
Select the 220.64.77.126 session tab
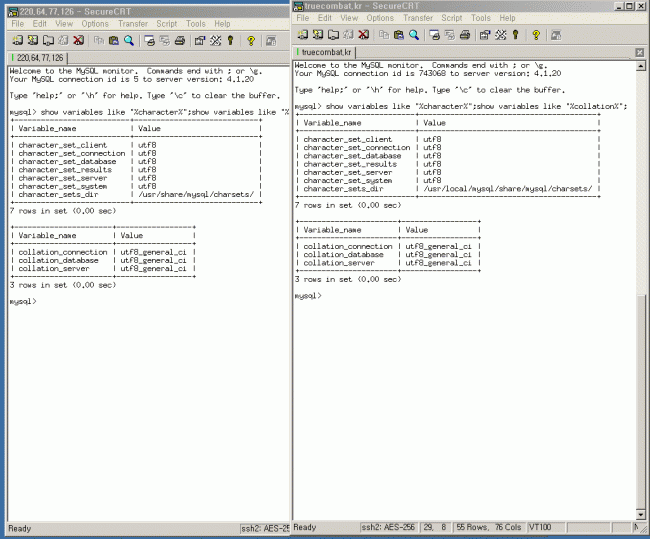[x=40, y=58]
